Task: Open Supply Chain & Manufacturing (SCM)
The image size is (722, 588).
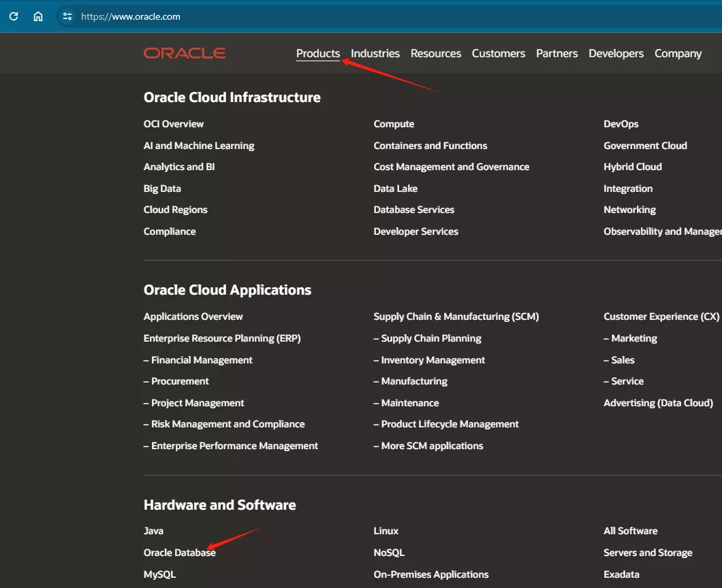Action: [456, 316]
